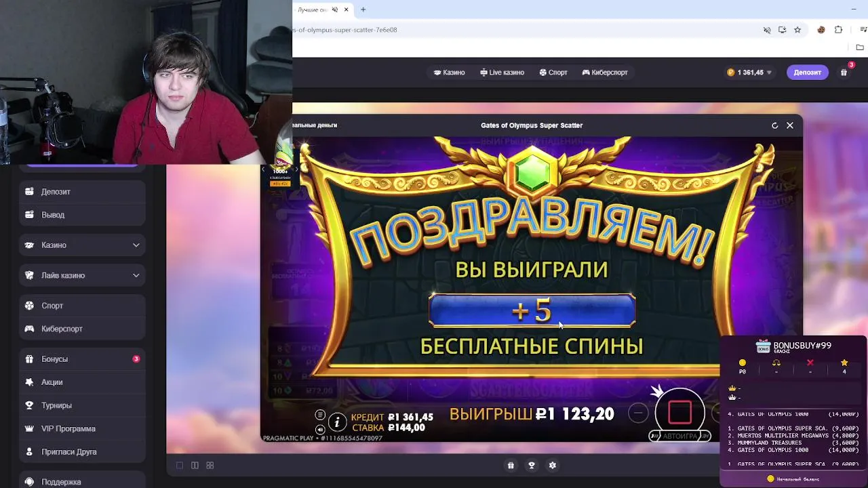Open the game hamburger menu icon
This screenshot has height=488, width=868.
point(320,415)
